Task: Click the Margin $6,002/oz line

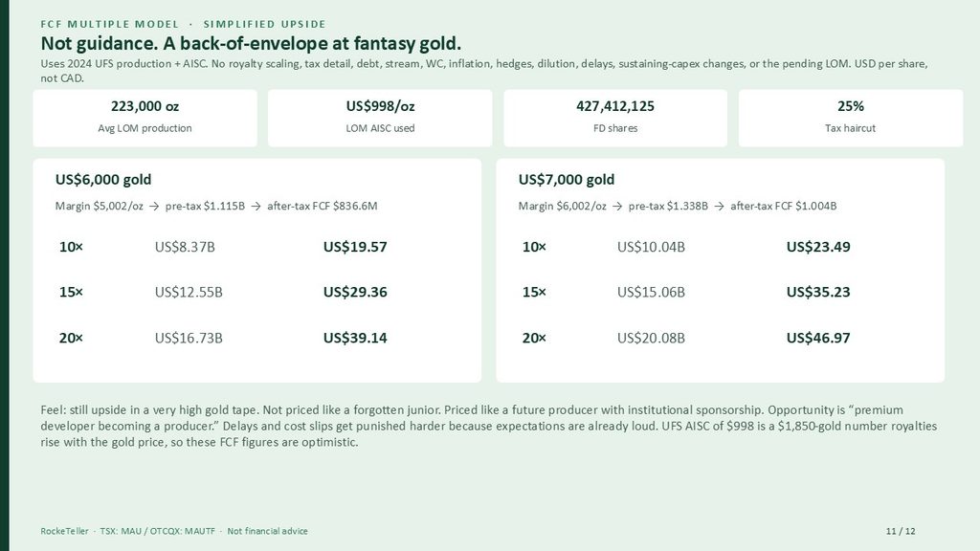Action: pyautogui.click(x=678, y=206)
